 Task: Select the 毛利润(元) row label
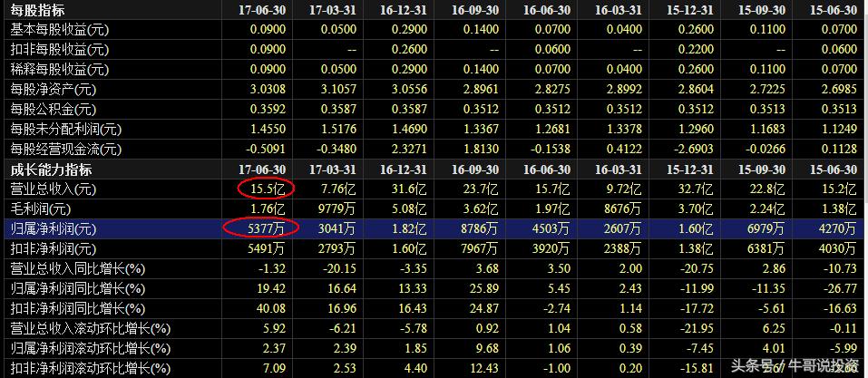[x=43, y=209]
